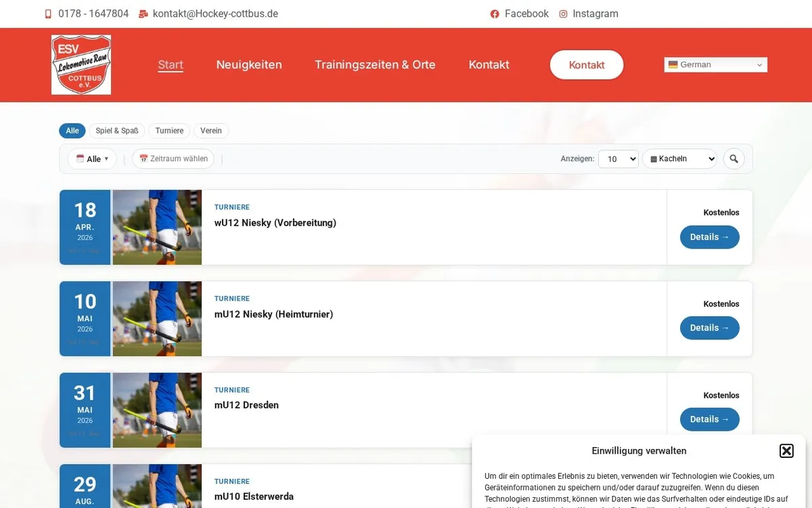The image size is (812, 508).
Task: Click Details for mU12 Dresden
Action: [710, 419]
